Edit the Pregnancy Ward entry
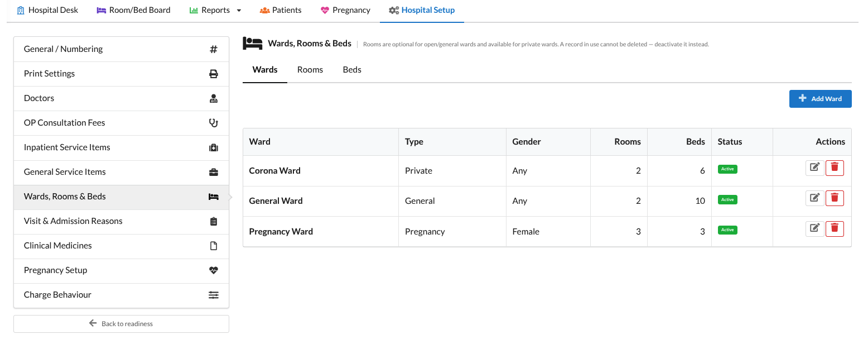 point(814,228)
